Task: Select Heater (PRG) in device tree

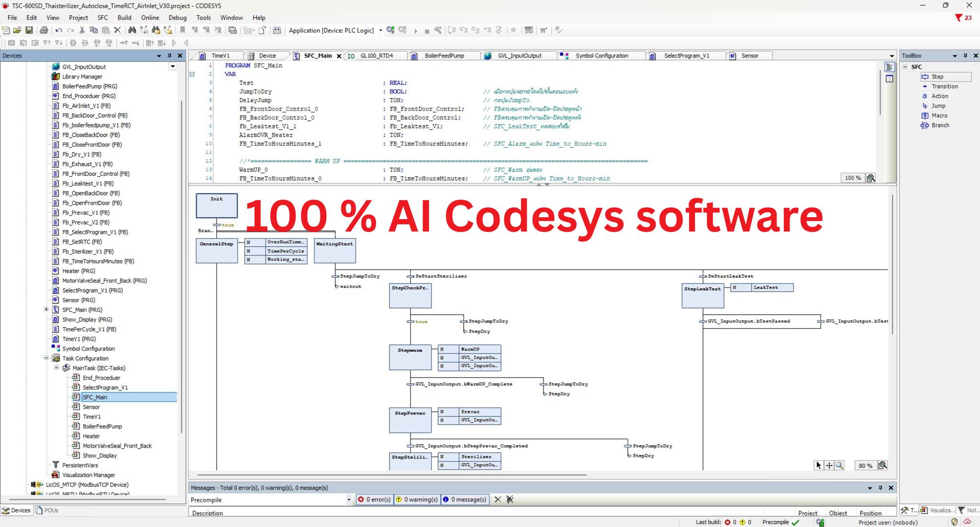Action: coord(78,271)
